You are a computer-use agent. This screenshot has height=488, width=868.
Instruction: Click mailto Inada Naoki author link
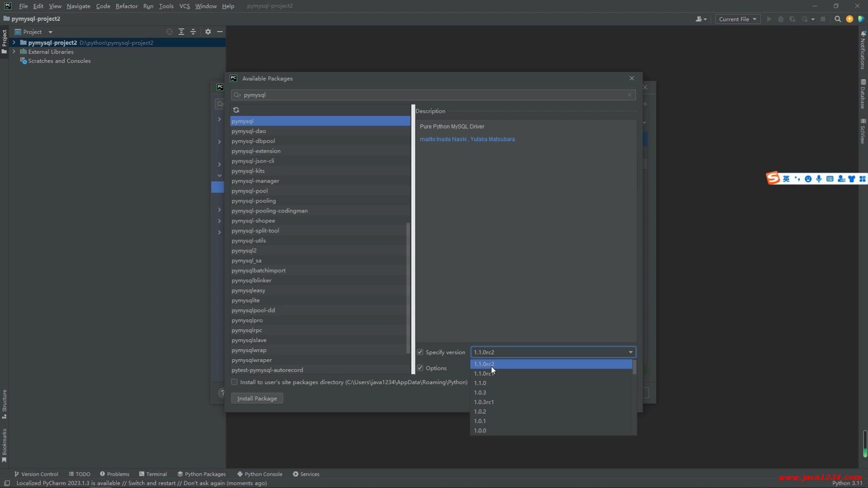pyautogui.click(x=443, y=139)
